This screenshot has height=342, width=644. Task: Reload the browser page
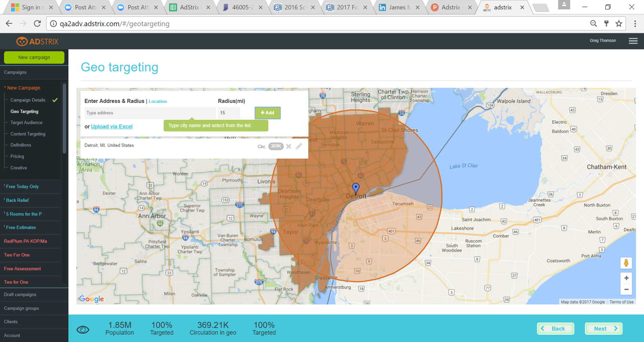(x=37, y=24)
